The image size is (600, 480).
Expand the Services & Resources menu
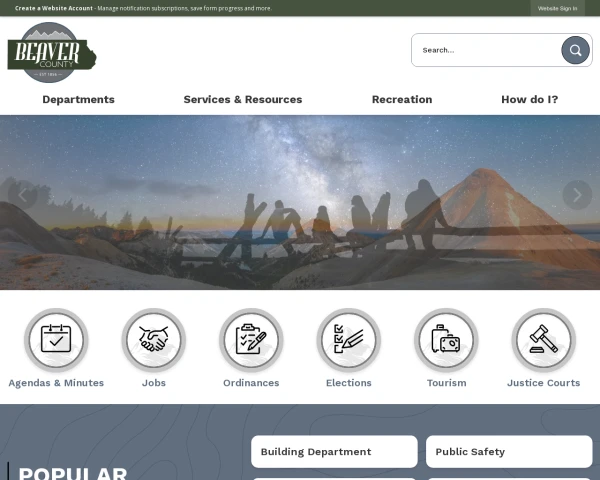243,99
